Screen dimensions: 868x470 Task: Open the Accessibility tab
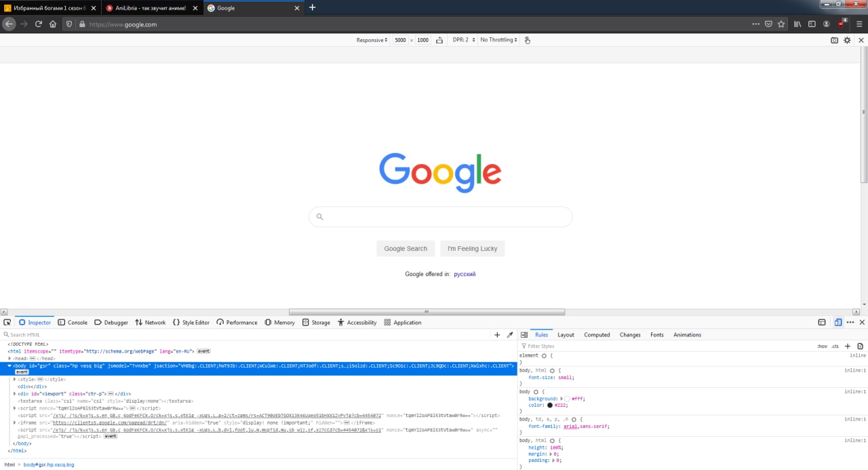point(357,322)
